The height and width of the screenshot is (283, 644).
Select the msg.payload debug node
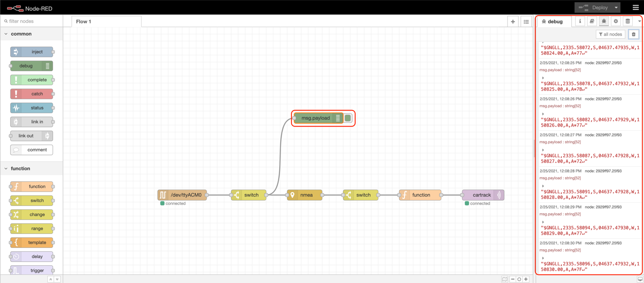coord(318,118)
